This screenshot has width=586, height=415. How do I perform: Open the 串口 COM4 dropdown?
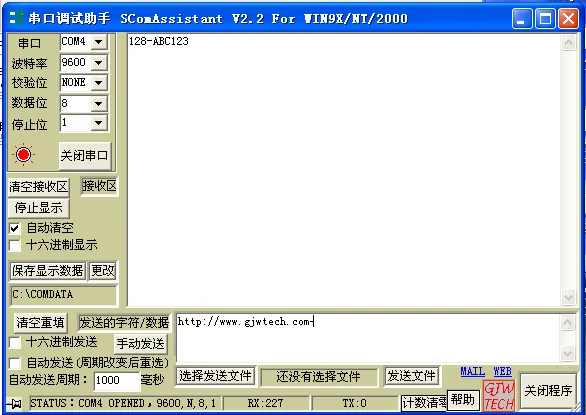click(x=99, y=42)
